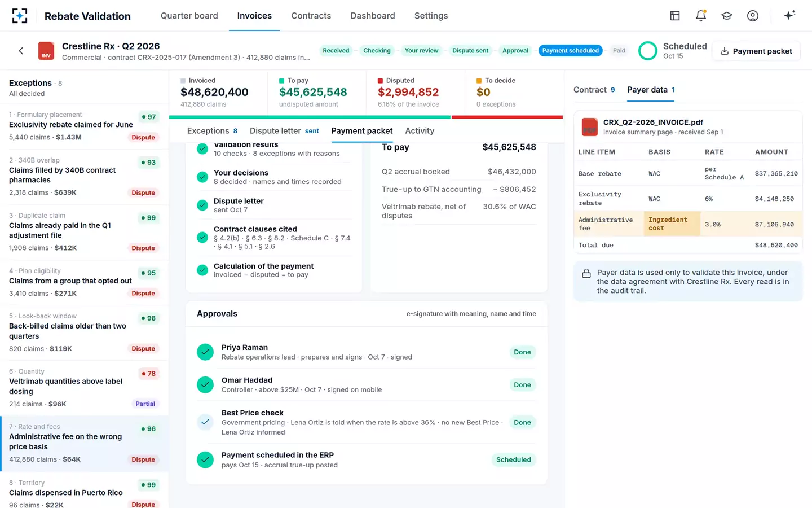Click the Disputed $2,994,852 amount
This screenshot has height=508, width=812.
(408, 92)
